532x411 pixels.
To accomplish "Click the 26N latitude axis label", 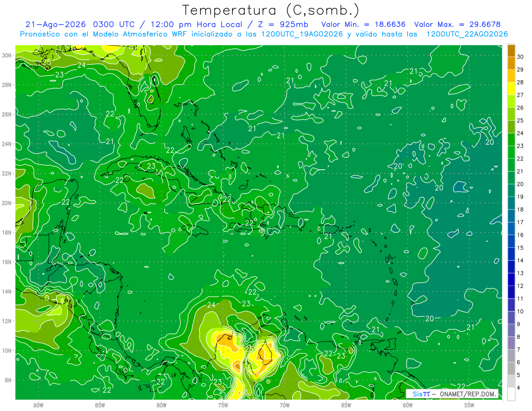I will (7, 114).
